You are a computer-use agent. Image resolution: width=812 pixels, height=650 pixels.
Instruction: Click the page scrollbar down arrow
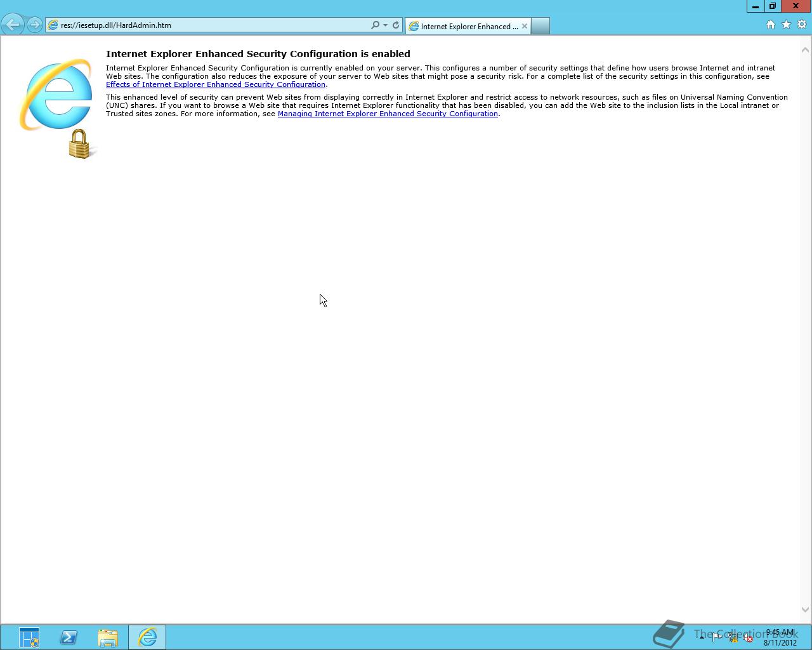(x=805, y=609)
